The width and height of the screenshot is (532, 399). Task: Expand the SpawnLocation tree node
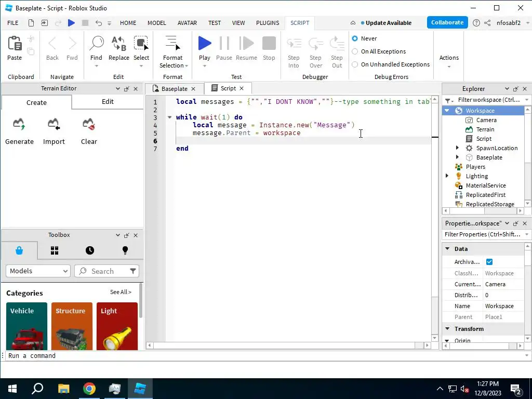tap(457, 148)
